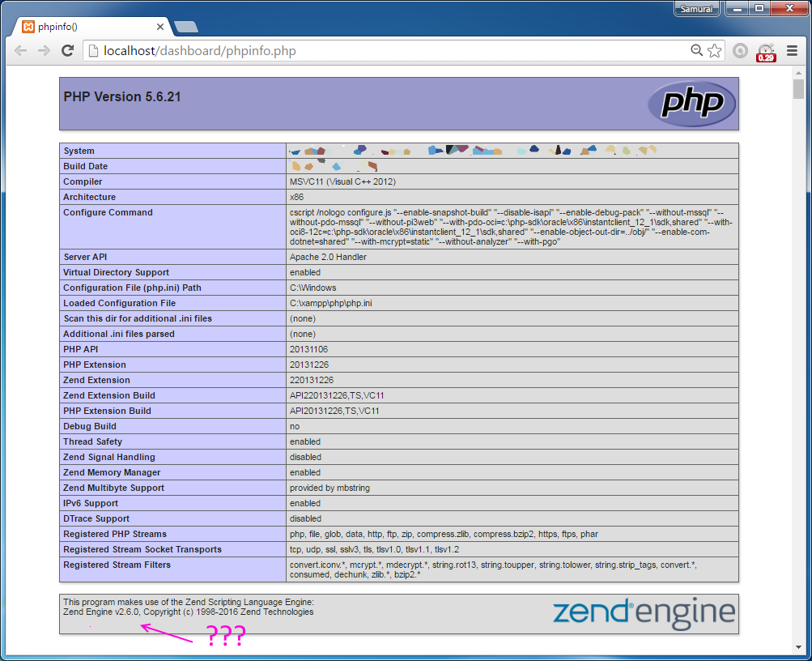Click the System row label
The height and width of the screenshot is (661, 812).
pos(79,151)
